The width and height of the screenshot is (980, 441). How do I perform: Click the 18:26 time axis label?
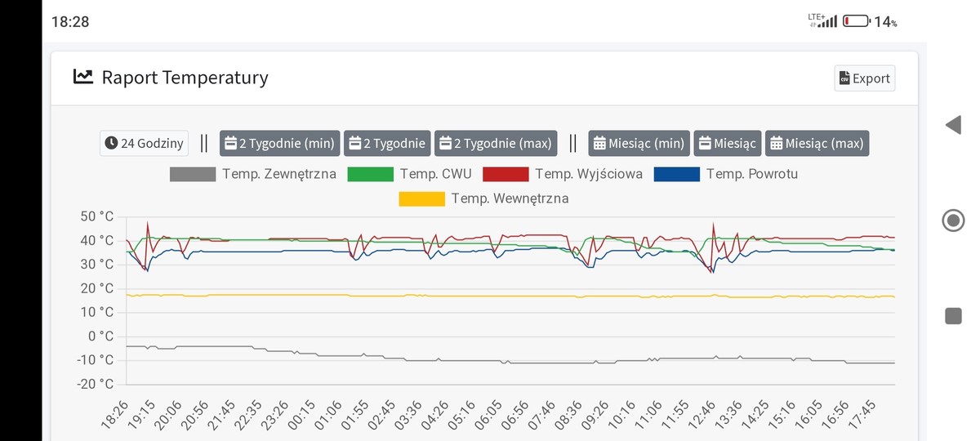(116, 413)
